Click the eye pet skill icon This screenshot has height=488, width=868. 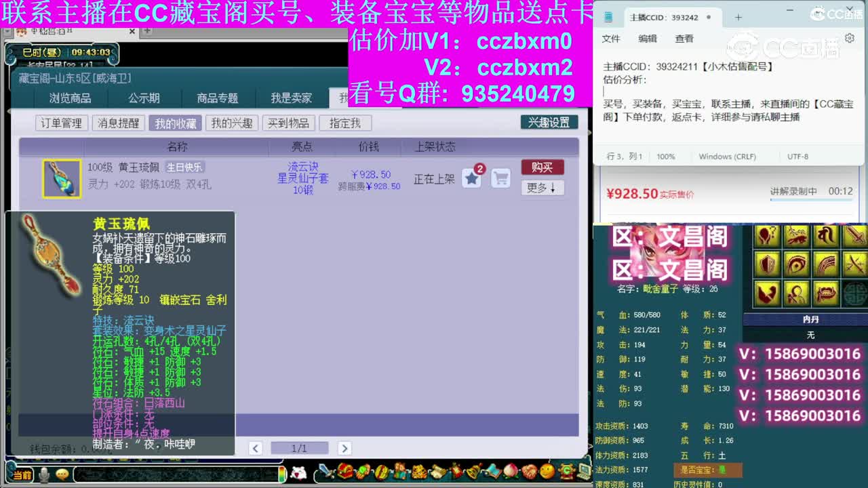[797, 264]
